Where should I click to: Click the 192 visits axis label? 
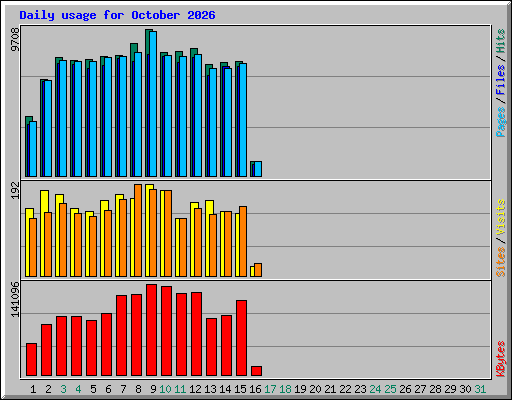coord(15,191)
